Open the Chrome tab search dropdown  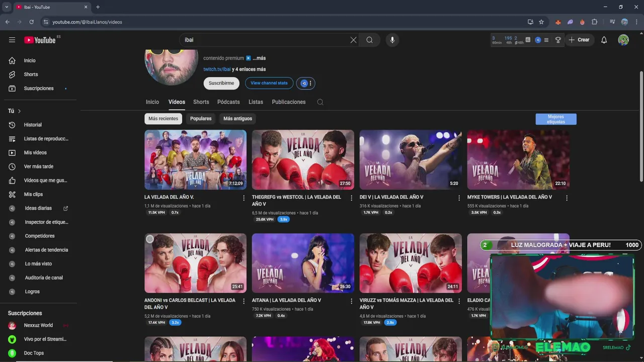tap(7, 7)
